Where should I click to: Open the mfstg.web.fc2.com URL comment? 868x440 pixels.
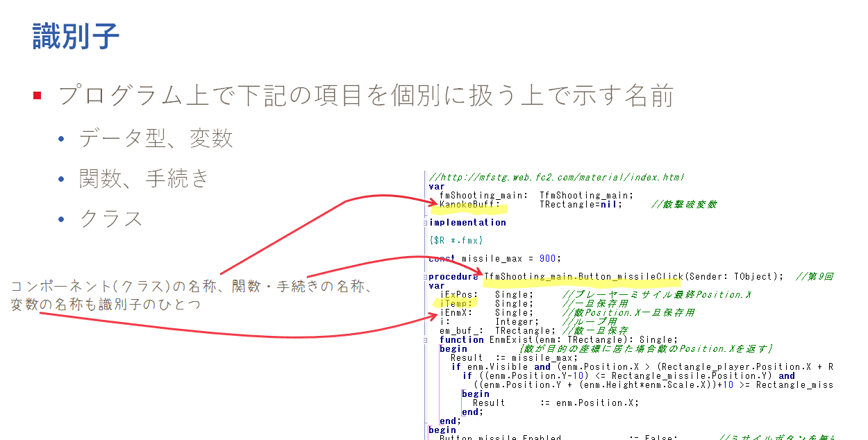[x=556, y=177]
